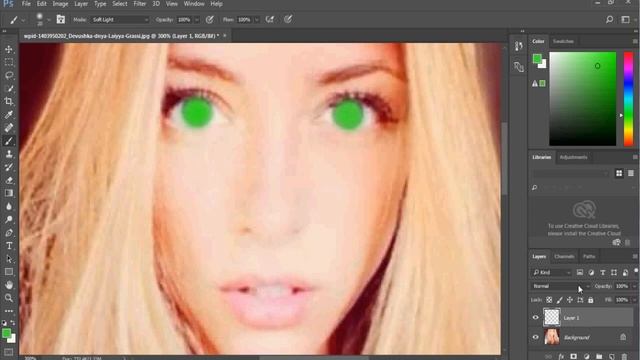The height and width of the screenshot is (360, 640).
Task: Select the History Brush tool
Action: [9, 167]
